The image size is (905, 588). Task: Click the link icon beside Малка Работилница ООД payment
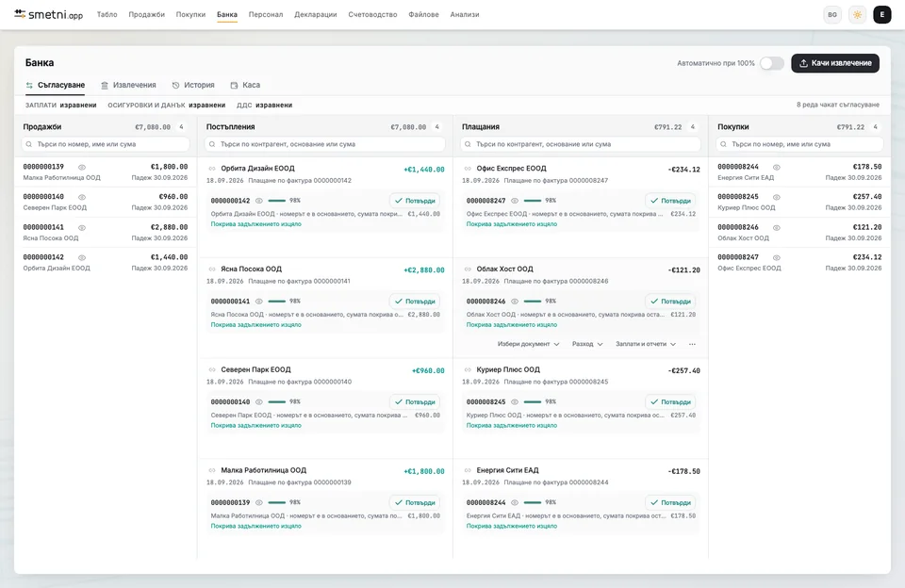tap(212, 471)
